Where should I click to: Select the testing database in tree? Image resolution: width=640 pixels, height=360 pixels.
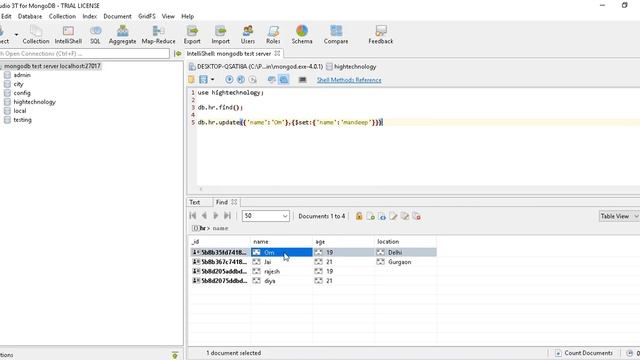[x=22, y=120]
